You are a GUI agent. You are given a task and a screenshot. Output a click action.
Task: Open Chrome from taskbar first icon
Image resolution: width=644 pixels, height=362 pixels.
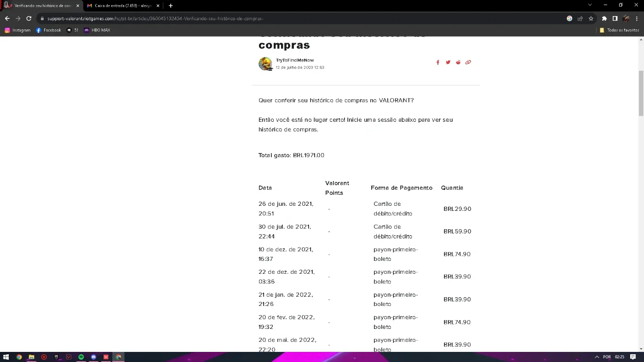click(x=19, y=357)
